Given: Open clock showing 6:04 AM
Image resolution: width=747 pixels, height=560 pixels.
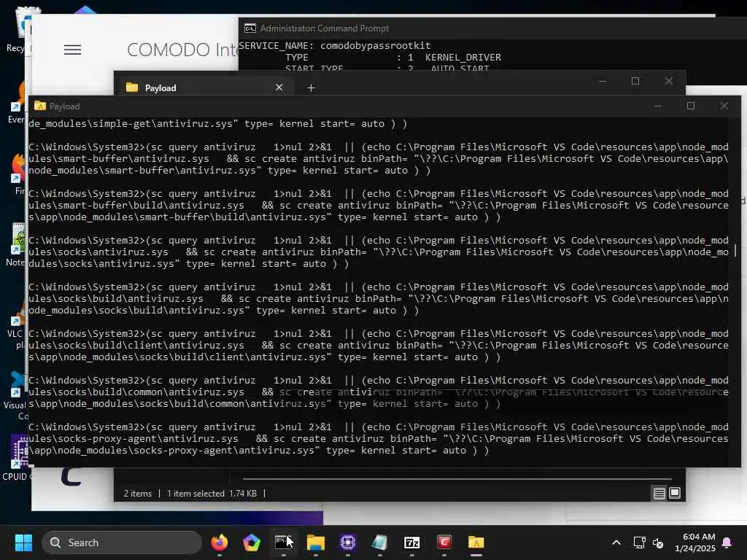Looking at the screenshot, I should click(x=695, y=542).
